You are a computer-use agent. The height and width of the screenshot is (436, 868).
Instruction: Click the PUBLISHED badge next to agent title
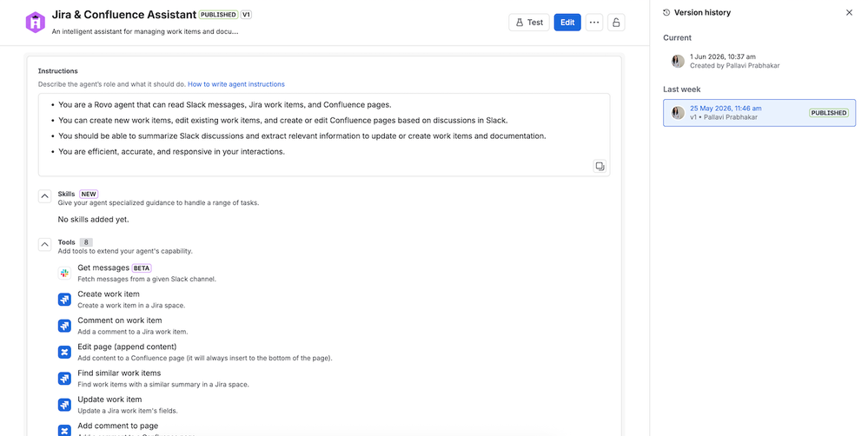(219, 15)
